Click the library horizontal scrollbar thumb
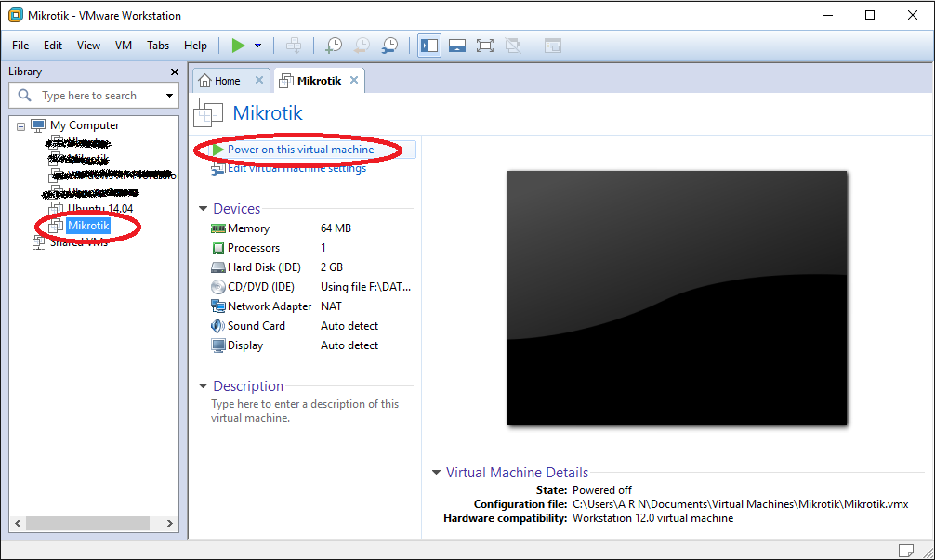Screen dimensions: 935x560 click(87, 523)
